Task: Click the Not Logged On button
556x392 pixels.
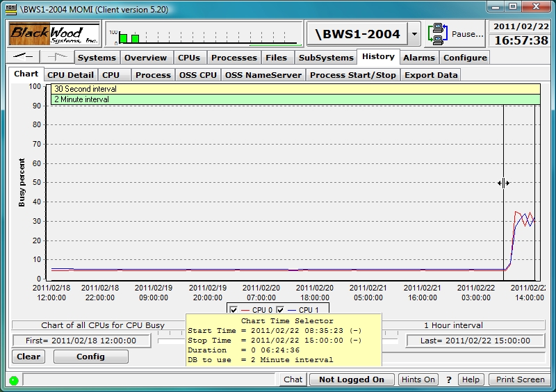Action: (352, 379)
